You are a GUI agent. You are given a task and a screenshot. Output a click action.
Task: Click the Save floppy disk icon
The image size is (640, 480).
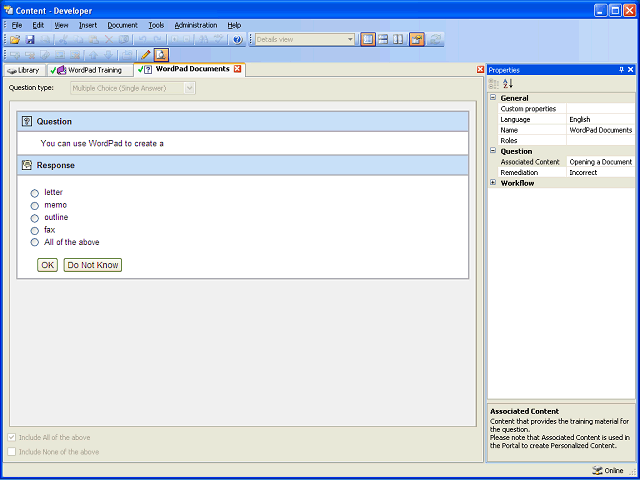[x=30, y=40]
